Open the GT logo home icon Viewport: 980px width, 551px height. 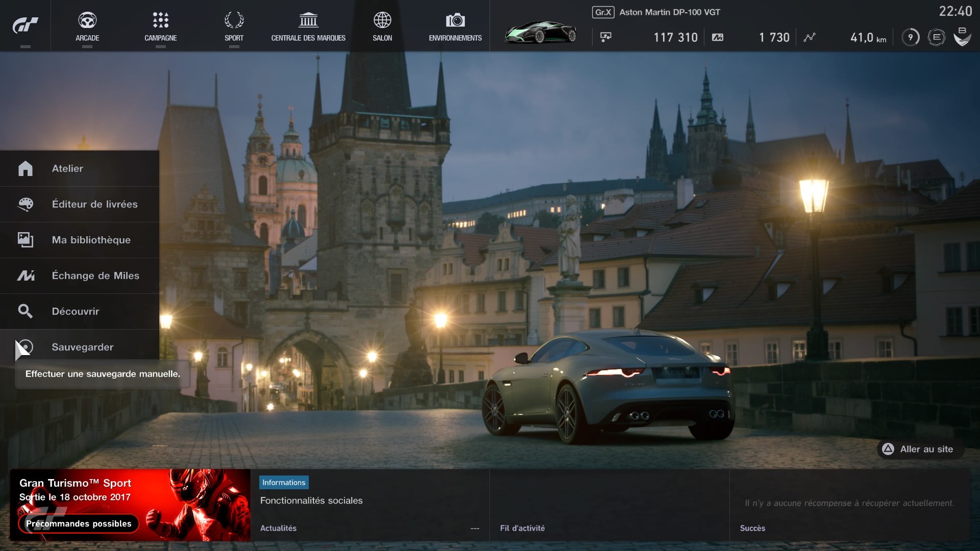[25, 25]
